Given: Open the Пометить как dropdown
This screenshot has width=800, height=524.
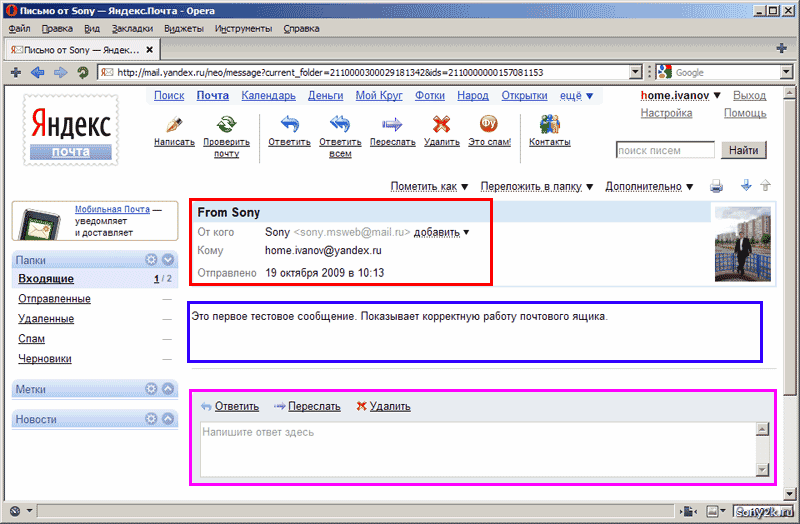Looking at the screenshot, I should (x=429, y=186).
